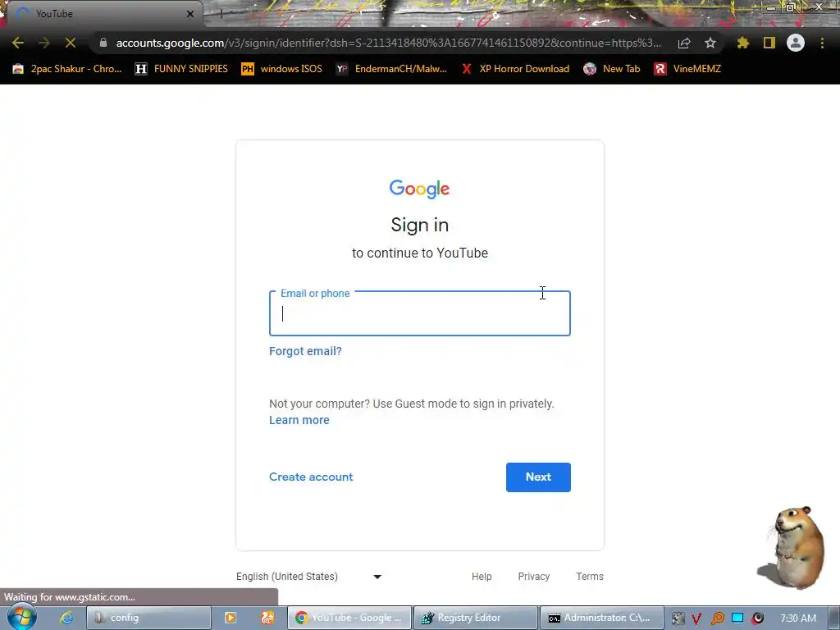Open the Windows Start orb
The image size is (840, 630).
[x=22, y=617]
